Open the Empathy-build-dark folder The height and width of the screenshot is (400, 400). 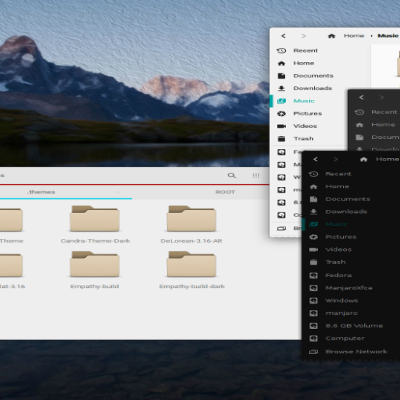(x=192, y=270)
